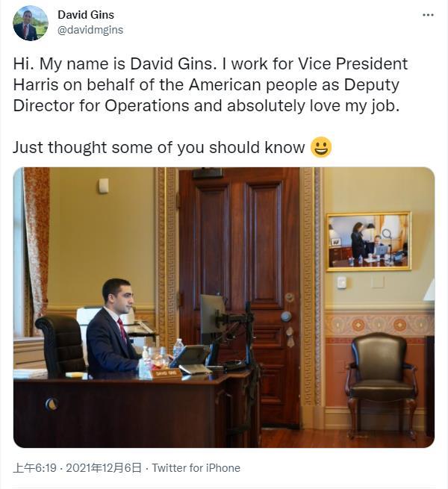448x489 pixels.
Task: Open the David Gins display name link
Action: (86, 15)
